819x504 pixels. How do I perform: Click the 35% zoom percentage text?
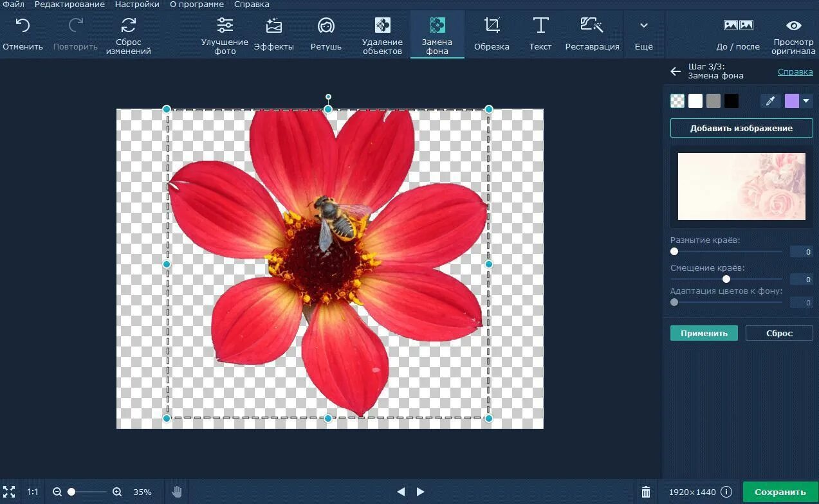(142, 492)
